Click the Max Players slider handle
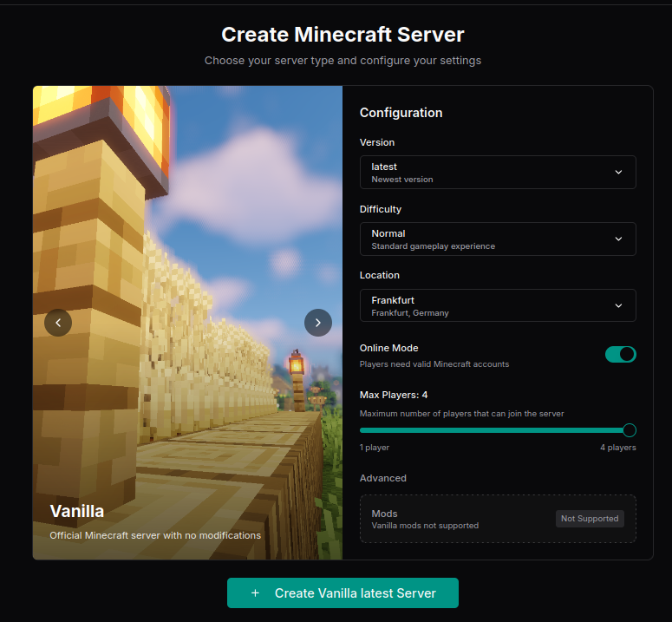 click(x=630, y=430)
